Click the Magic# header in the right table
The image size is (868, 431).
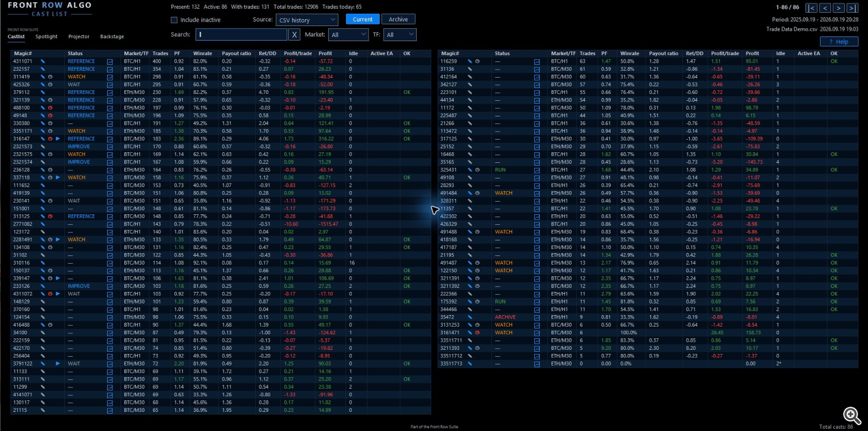(450, 53)
